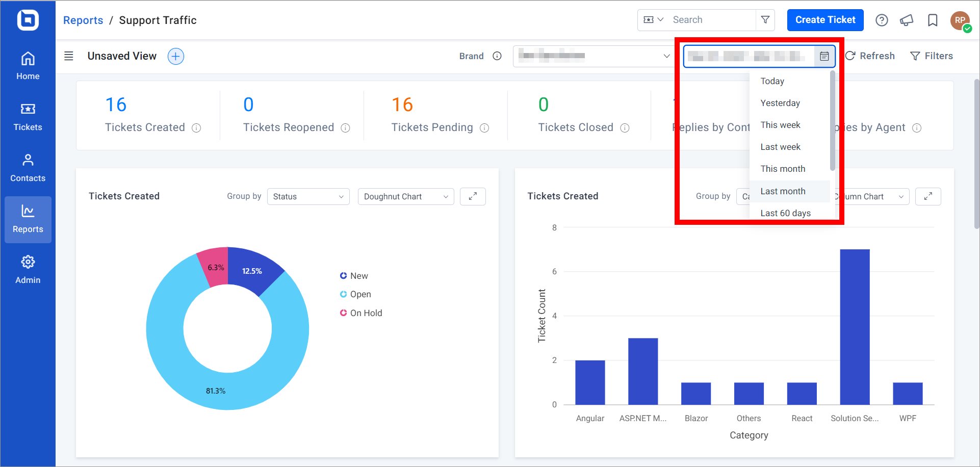Open the calendar icon in the date range field
The height and width of the screenshot is (467, 980).
(x=824, y=56)
